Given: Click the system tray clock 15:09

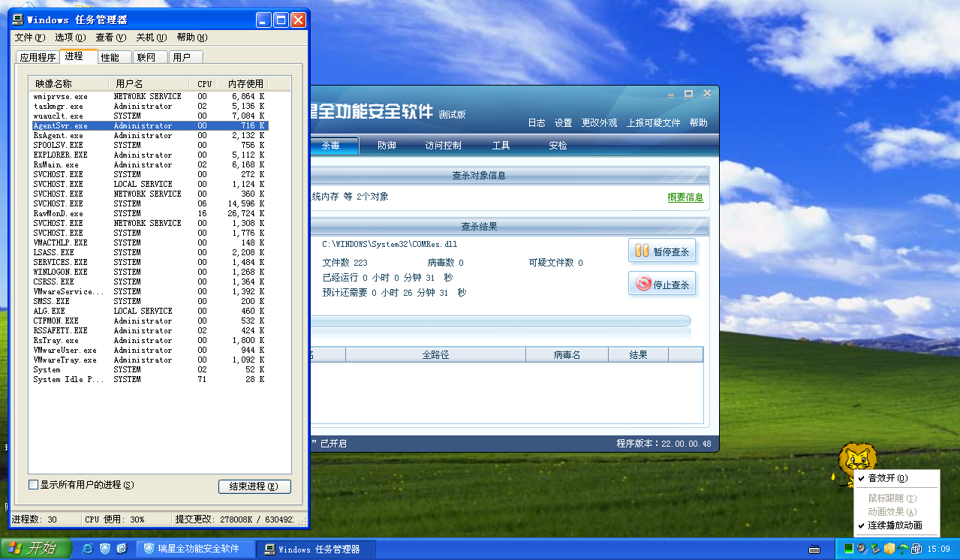Looking at the screenshot, I should pos(938,549).
